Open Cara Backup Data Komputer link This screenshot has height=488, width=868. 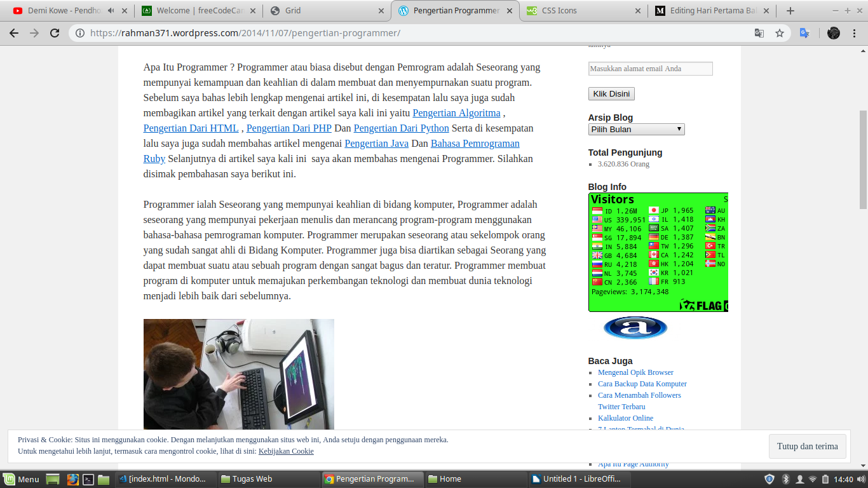[x=642, y=384]
